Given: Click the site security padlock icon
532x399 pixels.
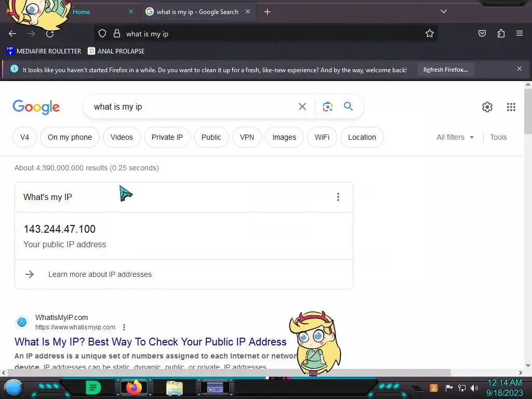Looking at the screenshot, I should 117,34.
